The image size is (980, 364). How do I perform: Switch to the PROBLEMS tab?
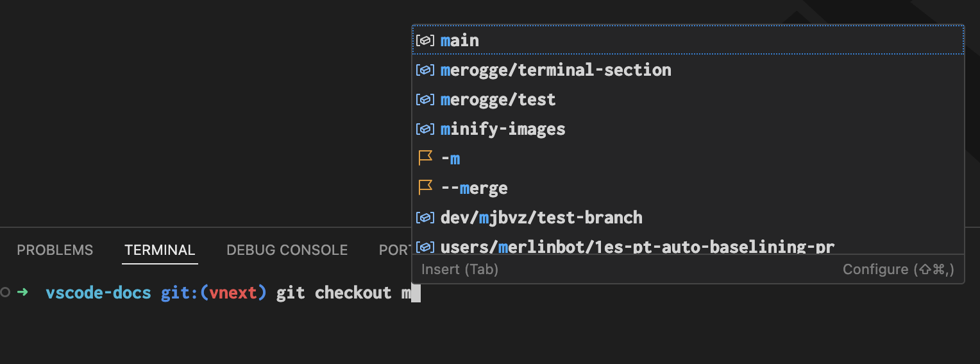[55, 250]
